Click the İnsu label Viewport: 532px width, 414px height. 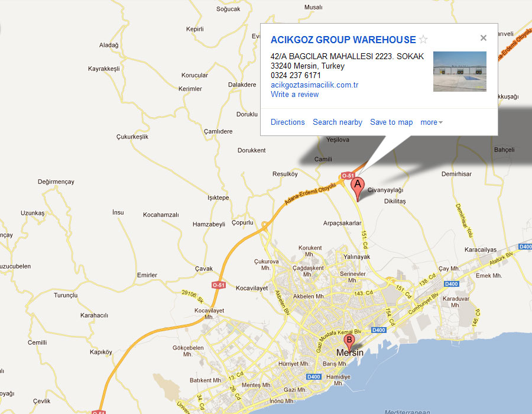click(118, 212)
